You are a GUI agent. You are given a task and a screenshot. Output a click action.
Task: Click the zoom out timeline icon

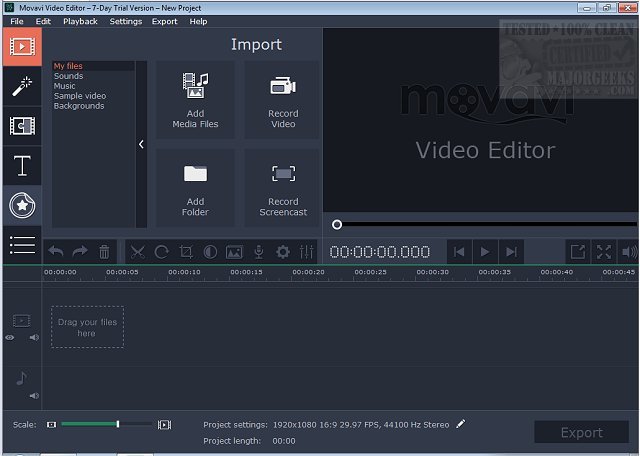pyautogui.click(x=51, y=425)
